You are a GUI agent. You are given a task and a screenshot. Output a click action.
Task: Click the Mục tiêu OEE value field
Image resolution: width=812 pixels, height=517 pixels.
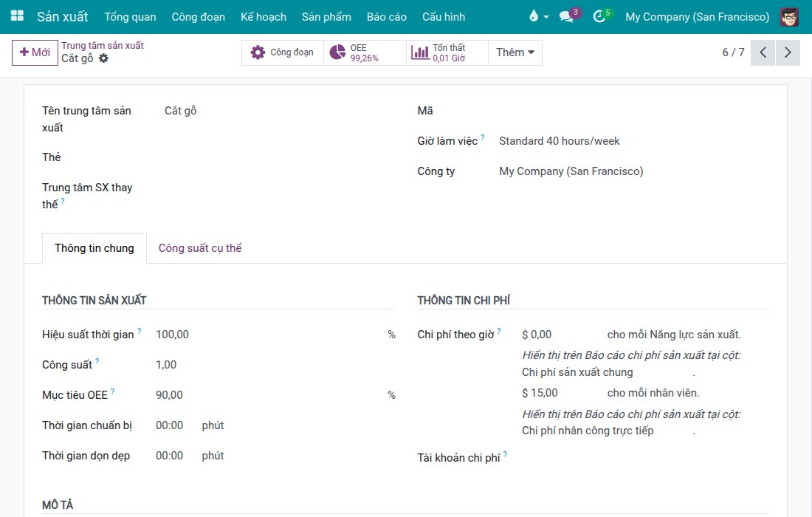tap(269, 394)
